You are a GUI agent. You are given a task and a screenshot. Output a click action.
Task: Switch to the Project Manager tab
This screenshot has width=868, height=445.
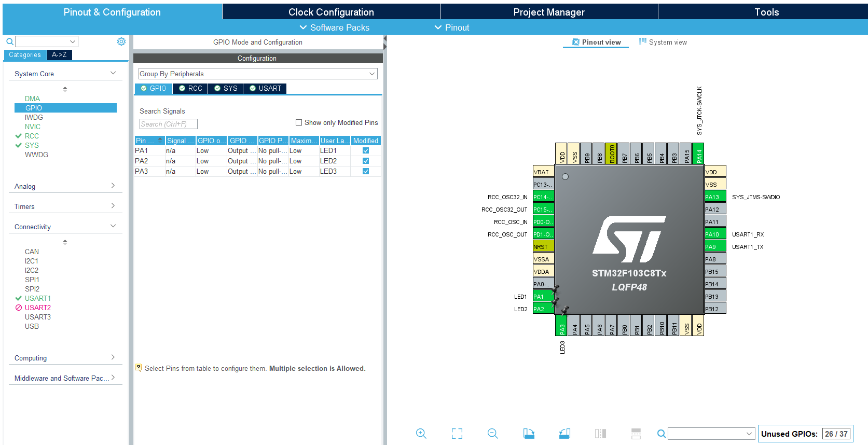click(549, 12)
